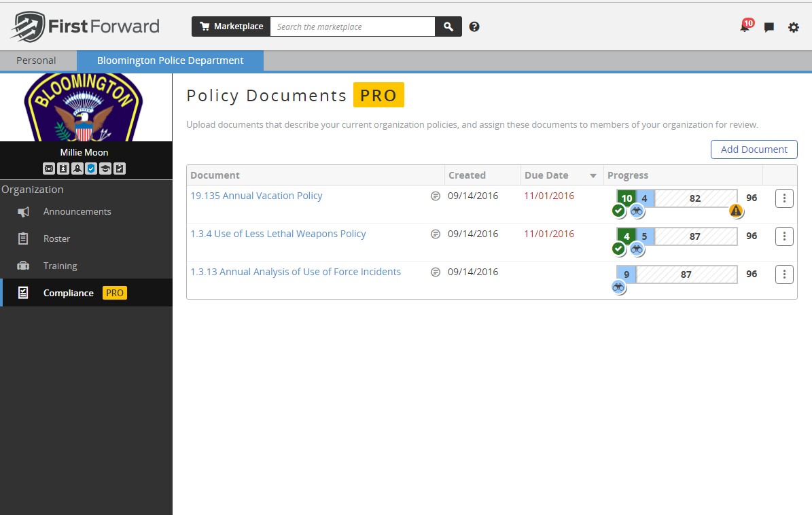Click the first role badge under Millie Moon
The width and height of the screenshot is (812, 515).
(x=49, y=168)
